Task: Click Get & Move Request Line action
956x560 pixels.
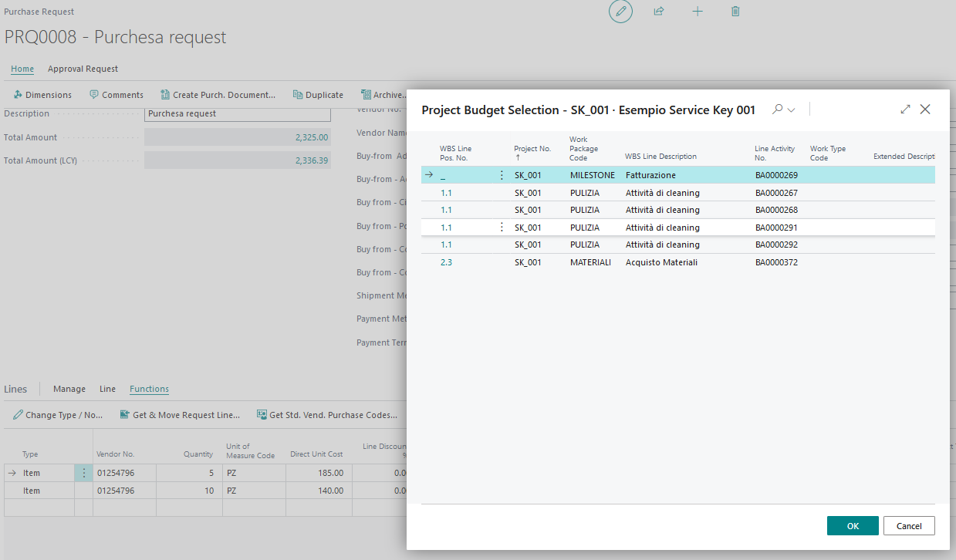Action: pos(180,415)
